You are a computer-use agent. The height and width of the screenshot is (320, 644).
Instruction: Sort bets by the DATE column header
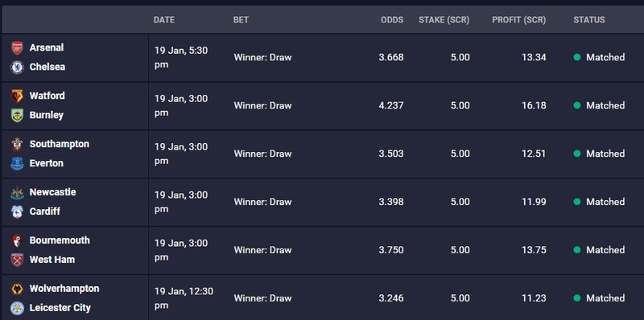point(164,19)
